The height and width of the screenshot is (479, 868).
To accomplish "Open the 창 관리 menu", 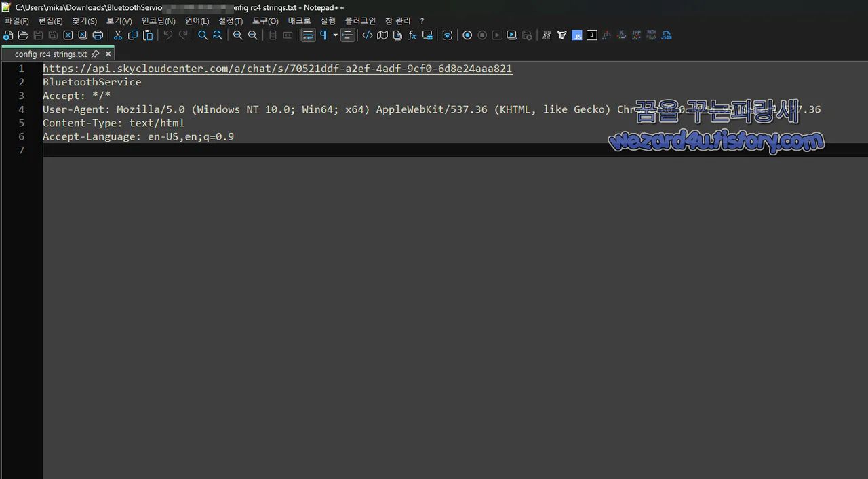I will pyautogui.click(x=398, y=21).
